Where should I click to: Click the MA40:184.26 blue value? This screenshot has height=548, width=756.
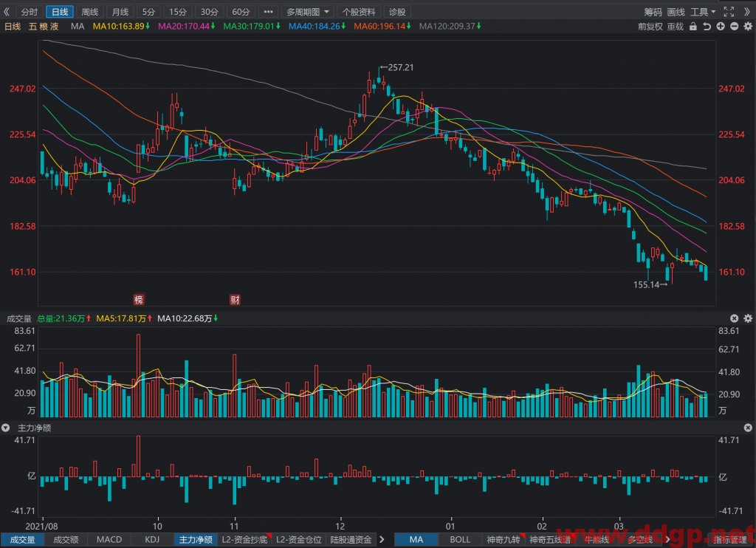[315, 27]
